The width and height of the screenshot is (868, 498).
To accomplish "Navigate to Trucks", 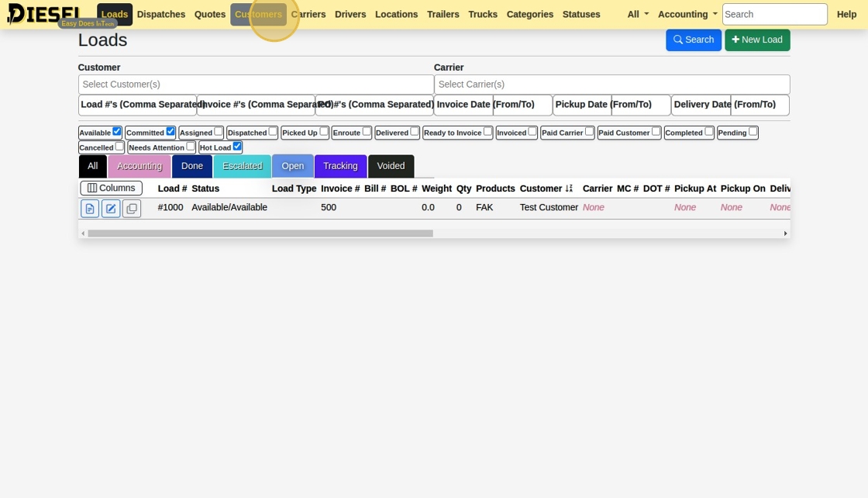I will pyautogui.click(x=483, y=15).
